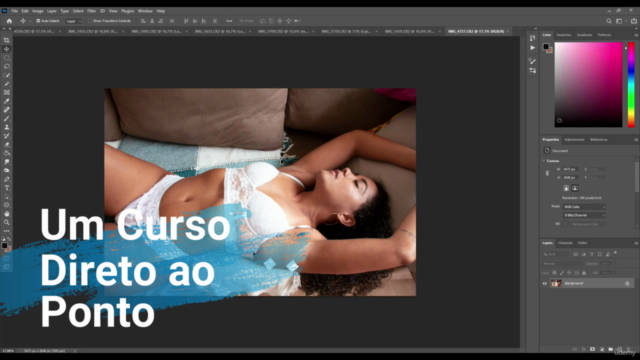This screenshot has width=640, height=360.
Task: Toggle lock transparent pixels in Layers panel
Action: point(554,273)
